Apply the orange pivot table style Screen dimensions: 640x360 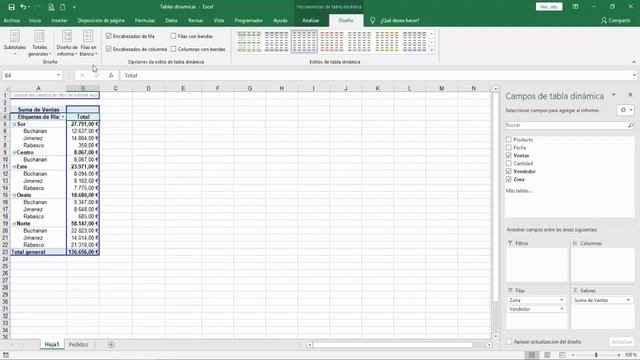coord(331,42)
